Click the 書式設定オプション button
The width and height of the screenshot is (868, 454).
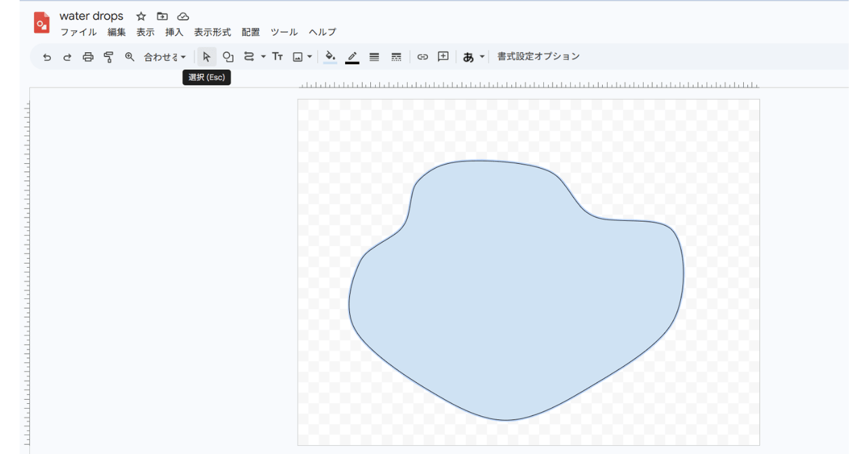click(x=538, y=56)
